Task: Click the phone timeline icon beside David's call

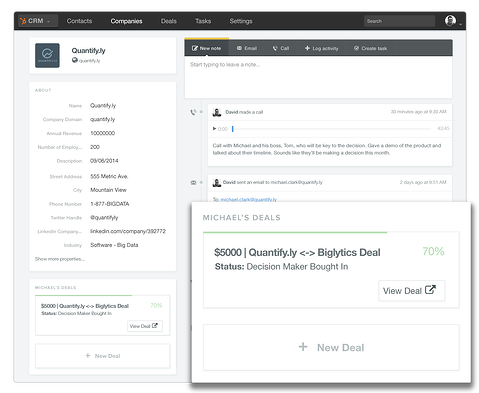Action: [x=193, y=112]
